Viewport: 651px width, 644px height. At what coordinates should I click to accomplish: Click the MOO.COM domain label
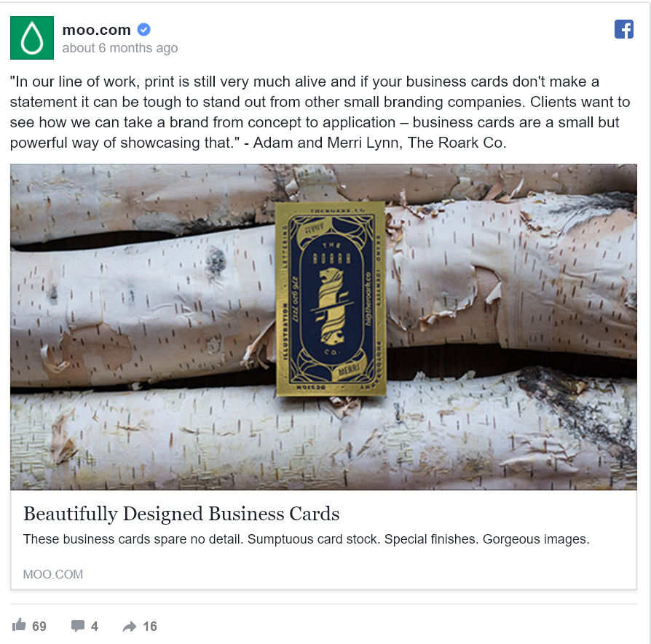click(x=53, y=574)
